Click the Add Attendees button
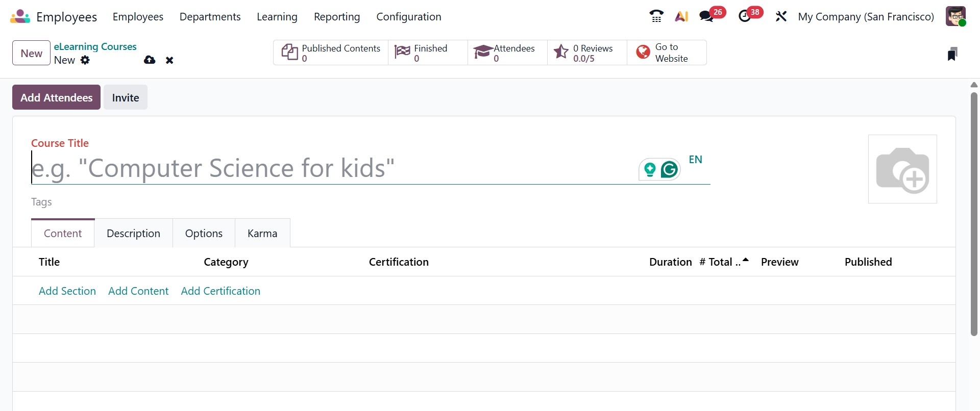Viewport: 980px width, 411px height. [56, 97]
